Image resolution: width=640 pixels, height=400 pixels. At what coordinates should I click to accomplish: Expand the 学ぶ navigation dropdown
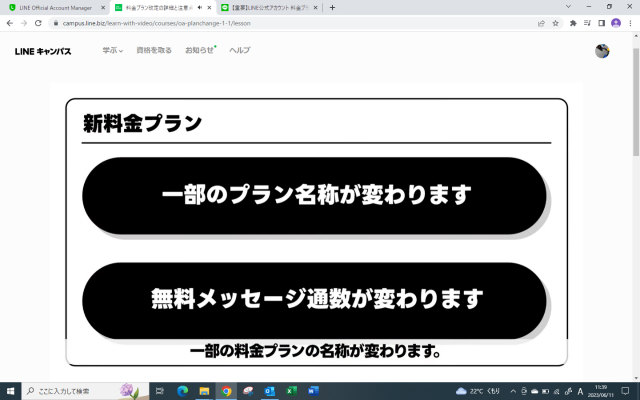[x=112, y=50]
